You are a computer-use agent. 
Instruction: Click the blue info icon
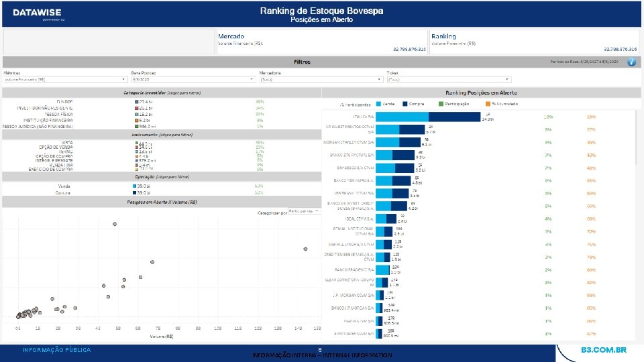click(631, 62)
